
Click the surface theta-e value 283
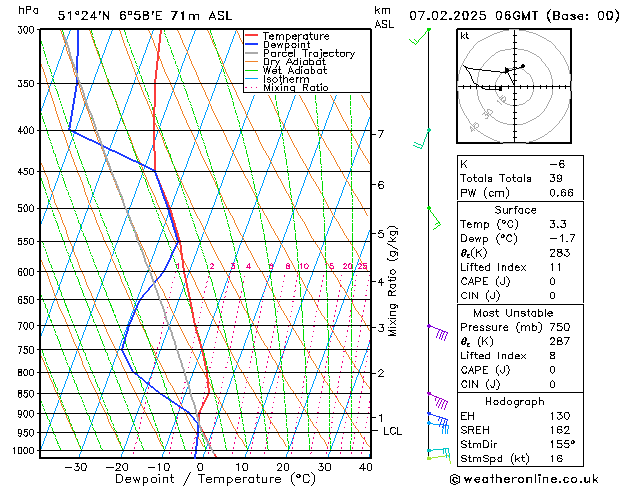tap(560, 253)
